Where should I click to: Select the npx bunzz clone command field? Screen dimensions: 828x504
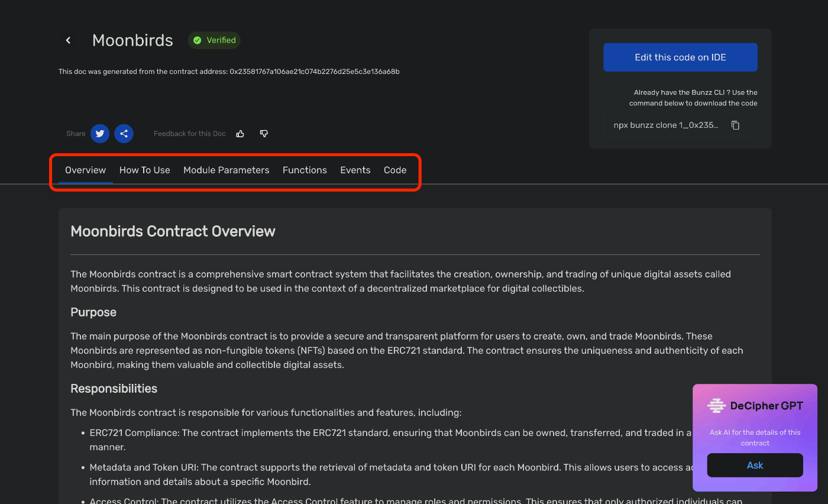click(x=680, y=125)
